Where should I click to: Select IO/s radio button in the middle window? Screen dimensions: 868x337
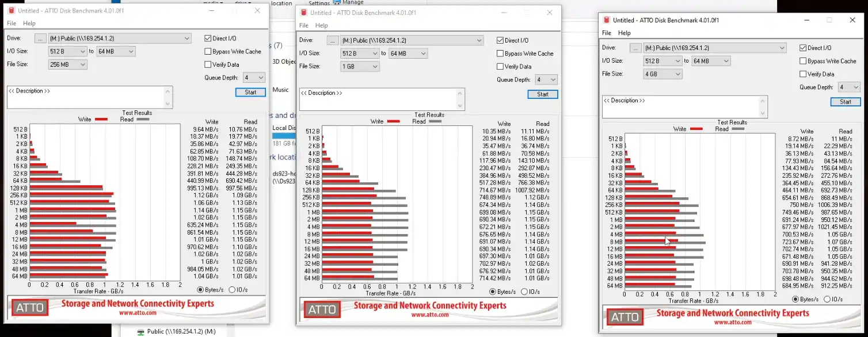[x=524, y=292]
